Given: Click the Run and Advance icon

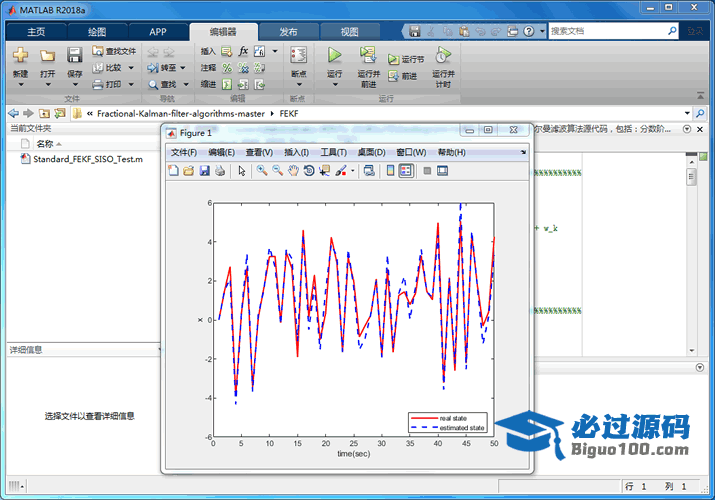Looking at the screenshot, I should pos(368,55).
